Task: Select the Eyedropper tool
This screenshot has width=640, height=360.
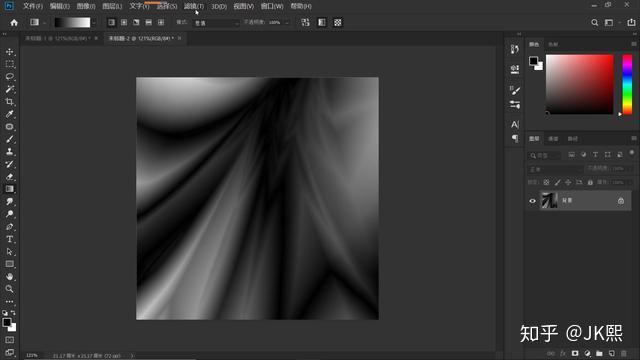Action: 9,114
